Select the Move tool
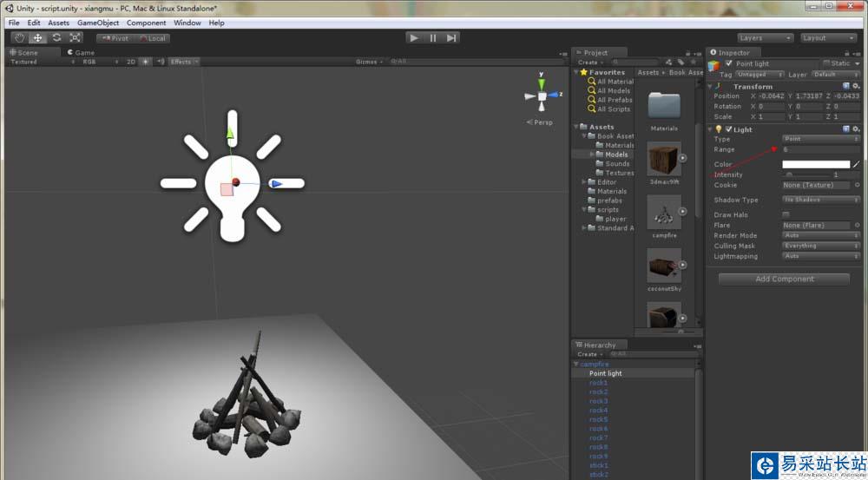This screenshot has width=868, height=480. (x=37, y=37)
